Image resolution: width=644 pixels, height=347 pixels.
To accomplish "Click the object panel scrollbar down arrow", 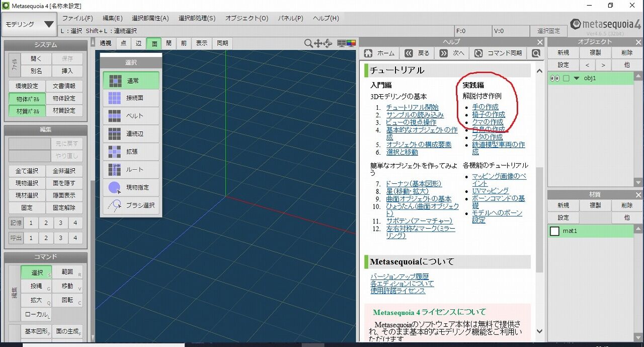I will coord(638,182).
